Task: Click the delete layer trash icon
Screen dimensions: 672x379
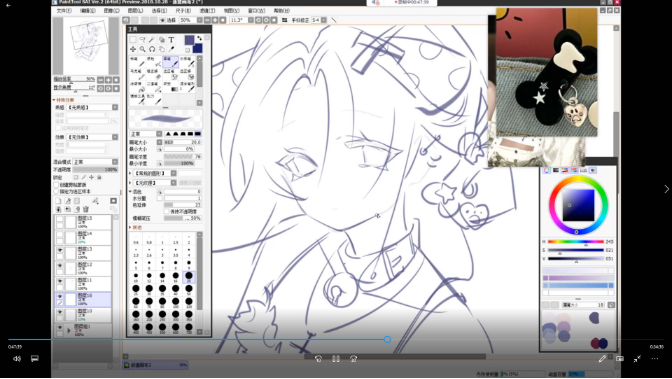Action: (86, 209)
